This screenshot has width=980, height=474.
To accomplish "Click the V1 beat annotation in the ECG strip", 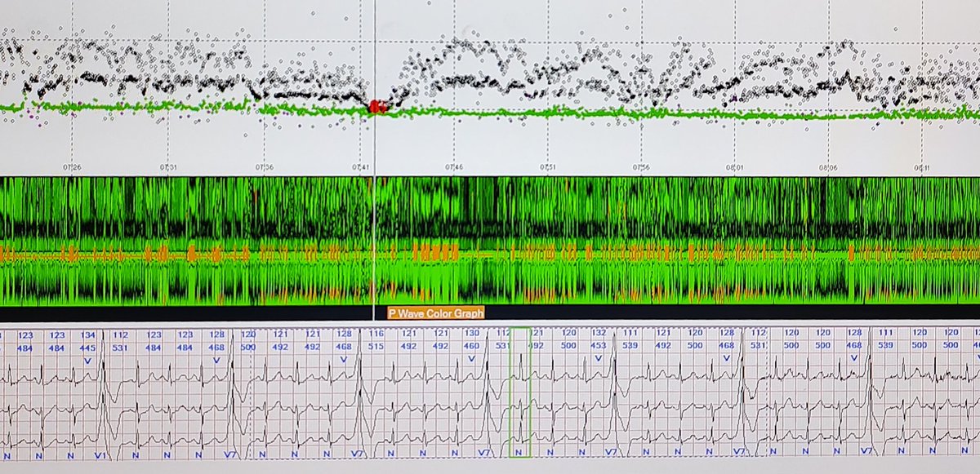I will pyautogui.click(x=99, y=454).
